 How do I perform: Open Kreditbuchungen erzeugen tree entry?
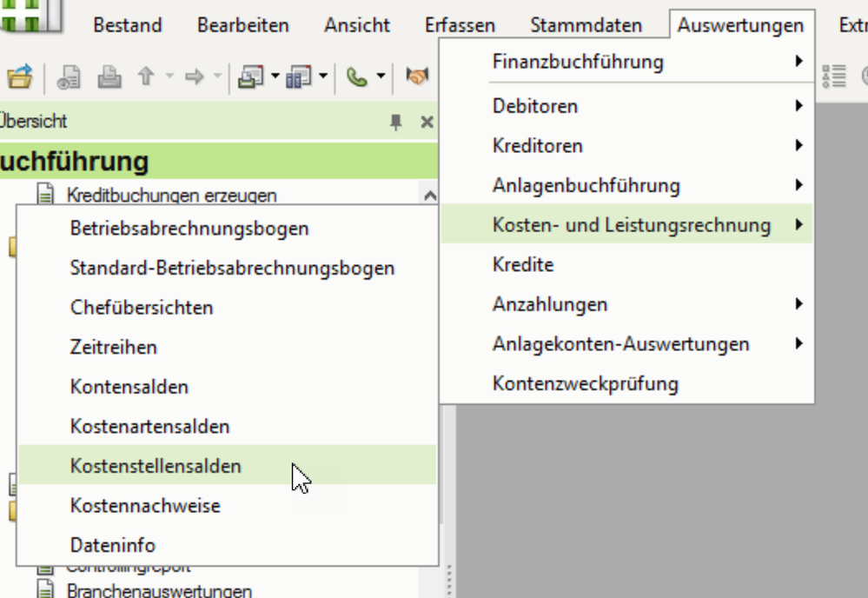click(x=171, y=196)
